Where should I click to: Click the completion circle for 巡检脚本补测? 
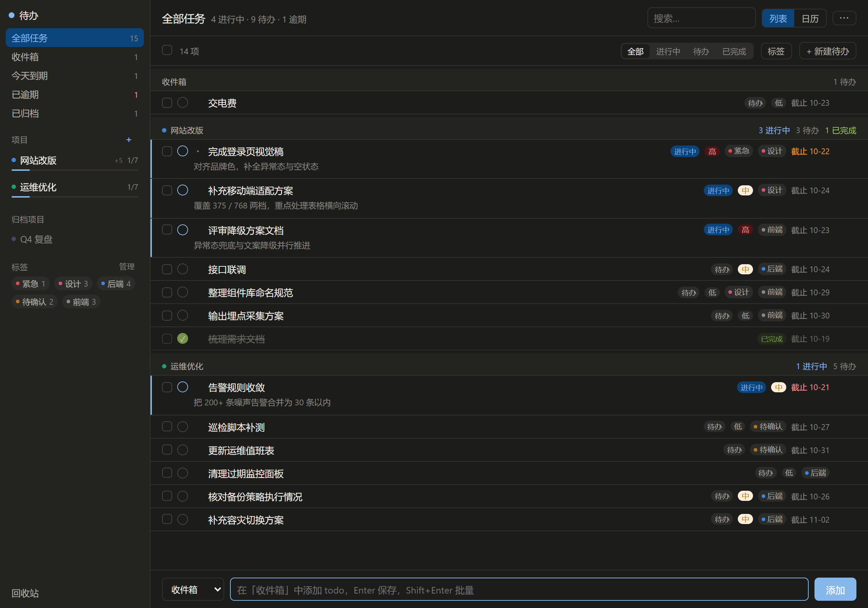click(x=183, y=427)
